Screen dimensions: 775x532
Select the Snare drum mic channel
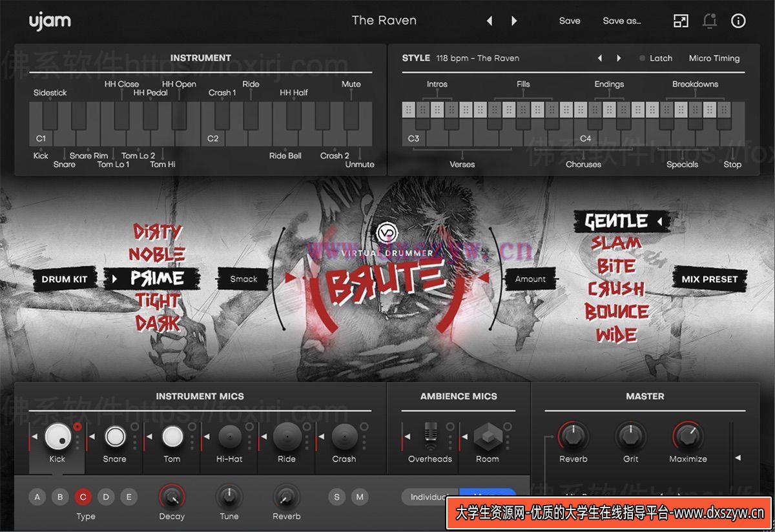click(x=115, y=437)
